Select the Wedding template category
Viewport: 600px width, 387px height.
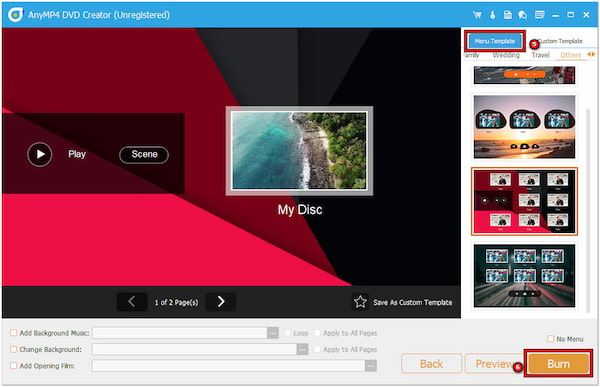point(506,55)
